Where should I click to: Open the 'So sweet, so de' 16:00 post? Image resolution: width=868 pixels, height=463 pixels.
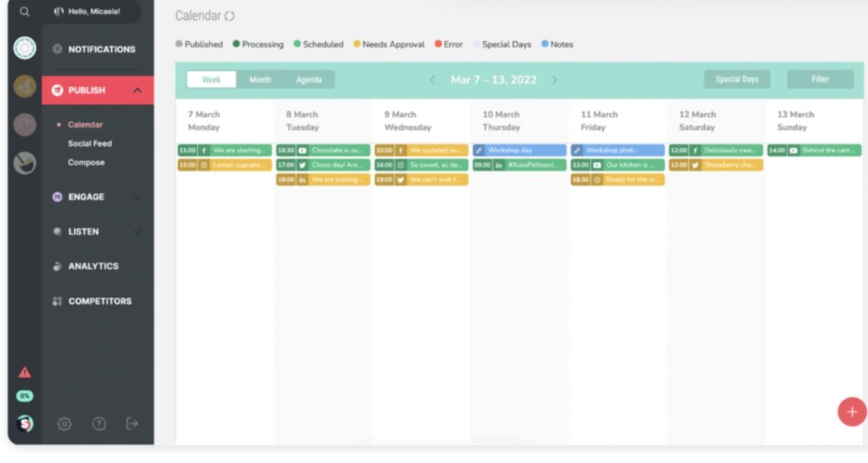tap(421, 165)
